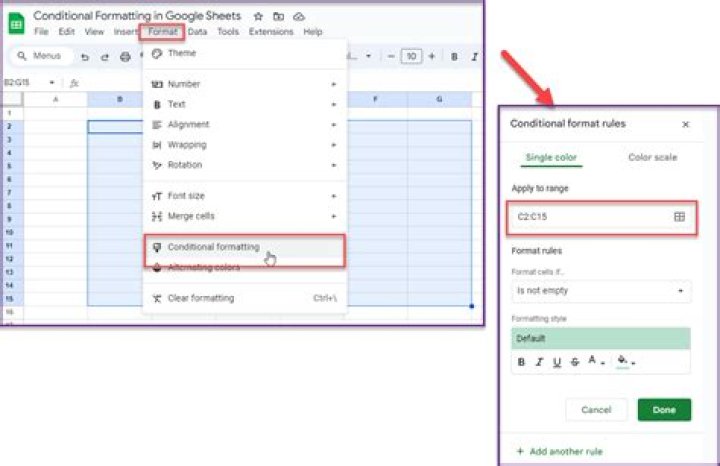Image resolution: width=720 pixels, height=466 pixels.
Task: Open the 'Is not empty' condition dropdown
Action: 601,291
